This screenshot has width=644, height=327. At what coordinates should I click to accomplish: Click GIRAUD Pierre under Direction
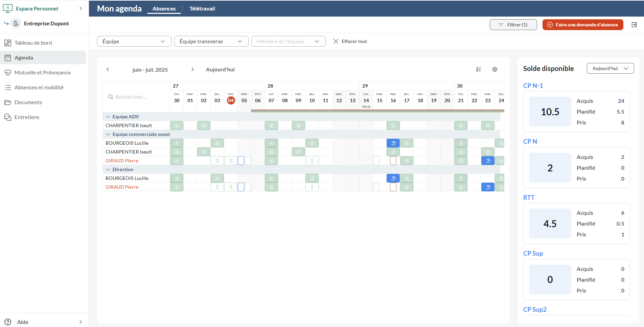[x=122, y=187]
